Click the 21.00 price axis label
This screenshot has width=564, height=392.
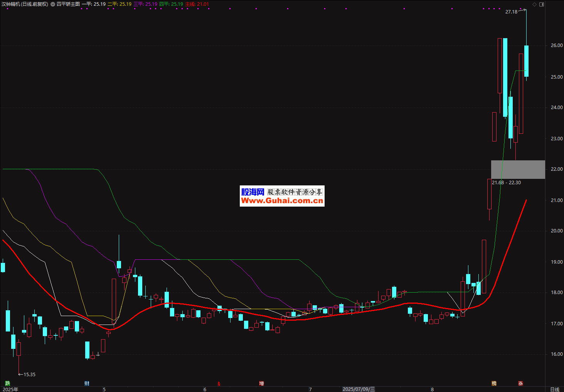(x=557, y=200)
